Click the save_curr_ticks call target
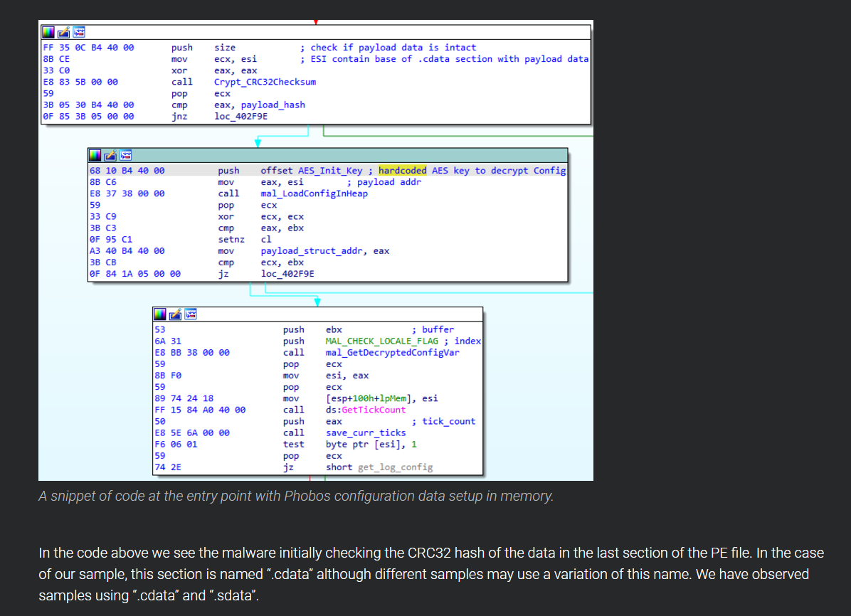Image resolution: width=851 pixels, height=616 pixels. tap(366, 433)
